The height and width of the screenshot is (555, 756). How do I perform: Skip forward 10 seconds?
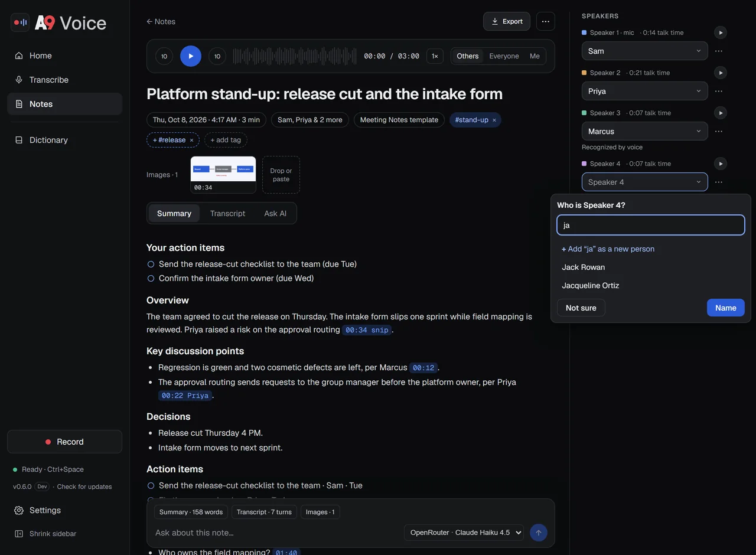click(x=217, y=56)
